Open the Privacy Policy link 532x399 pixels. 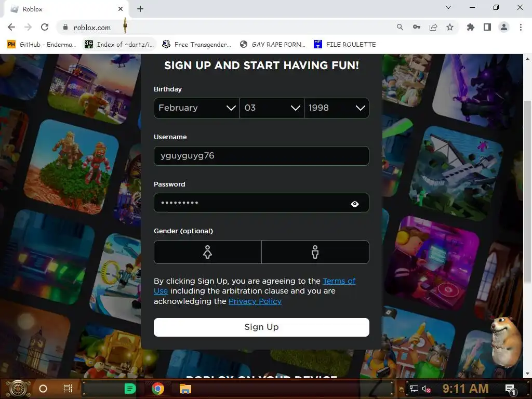click(255, 301)
